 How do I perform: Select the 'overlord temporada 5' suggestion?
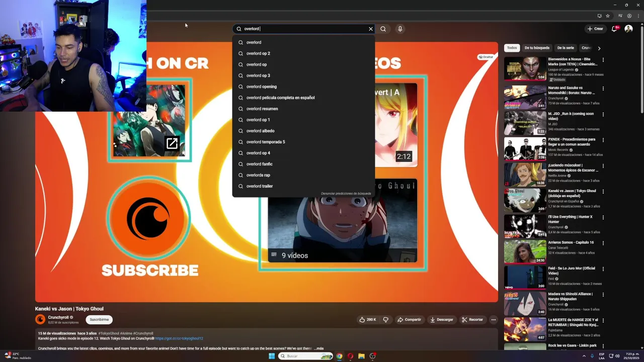303,142
